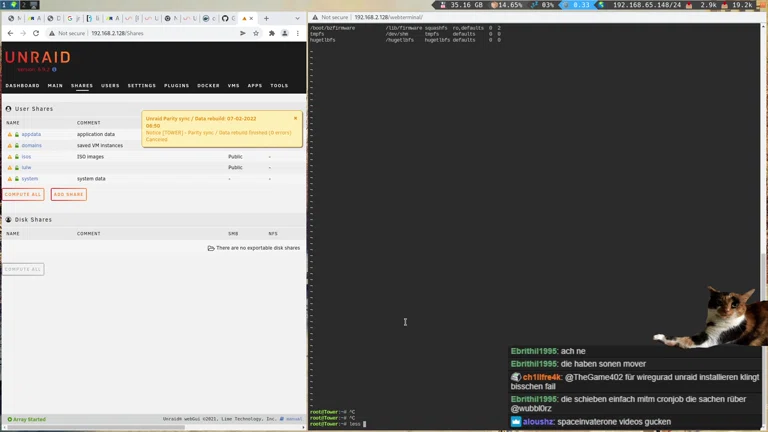Dismiss the parity sync notification
This screenshot has width=768, height=432.
tap(295, 118)
